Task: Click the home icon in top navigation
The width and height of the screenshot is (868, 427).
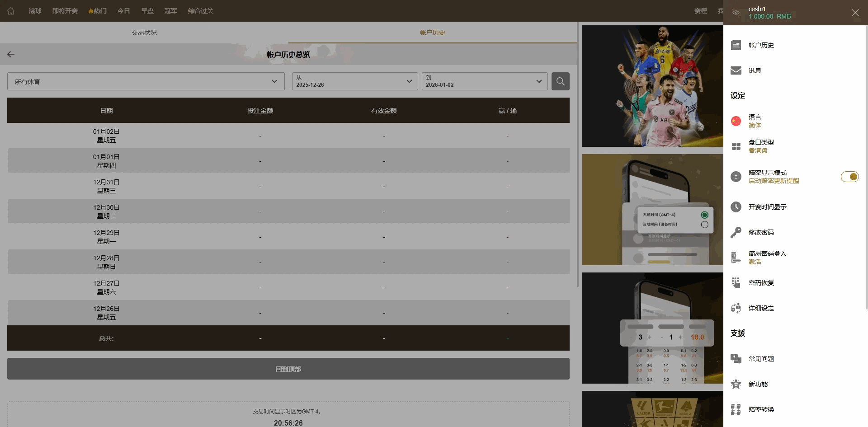Action: click(11, 11)
